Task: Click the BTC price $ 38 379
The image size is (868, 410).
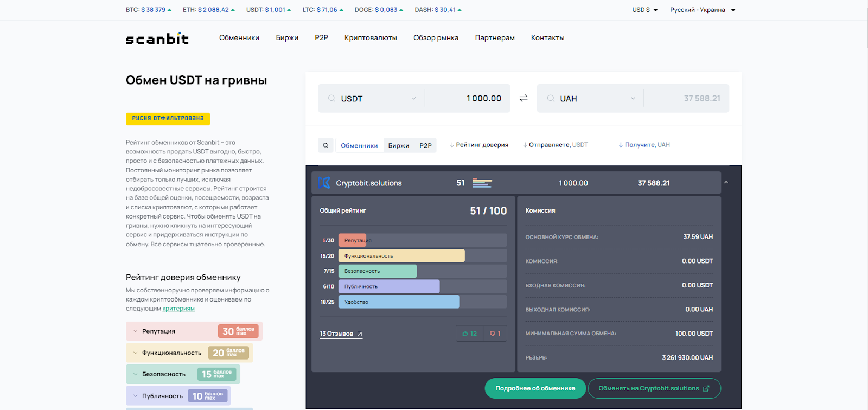Action: click(x=153, y=10)
